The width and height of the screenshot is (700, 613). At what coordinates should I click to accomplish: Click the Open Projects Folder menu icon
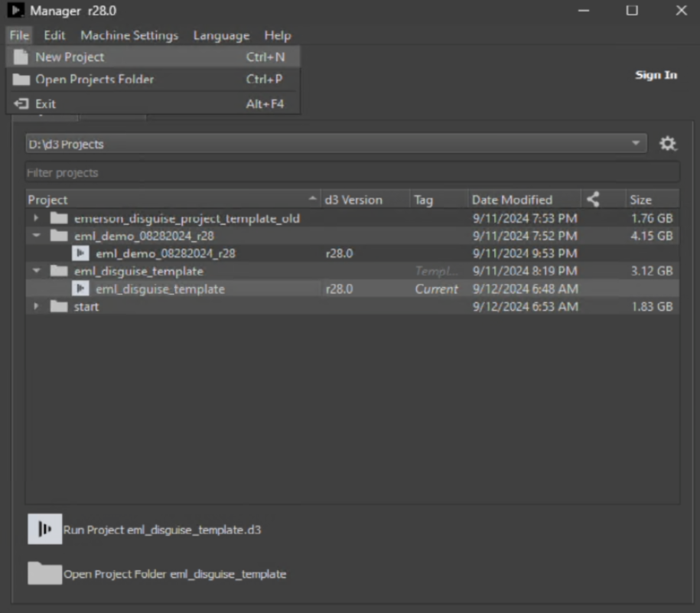21,80
